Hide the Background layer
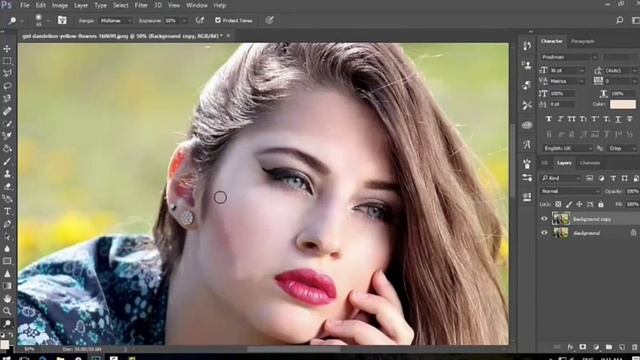This screenshot has height=360, width=640. pyautogui.click(x=544, y=233)
